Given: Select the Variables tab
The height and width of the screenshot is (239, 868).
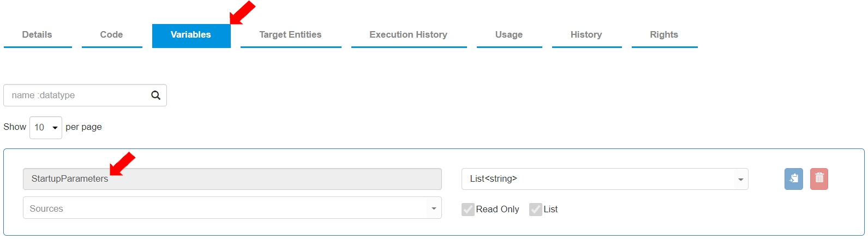Looking at the screenshot, I should coord(191,35).
